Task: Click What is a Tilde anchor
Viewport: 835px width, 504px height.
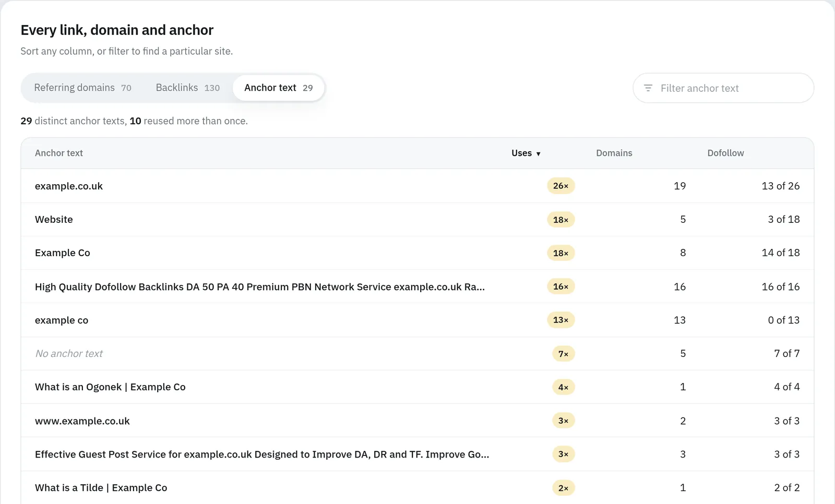Action: (101, 488)
